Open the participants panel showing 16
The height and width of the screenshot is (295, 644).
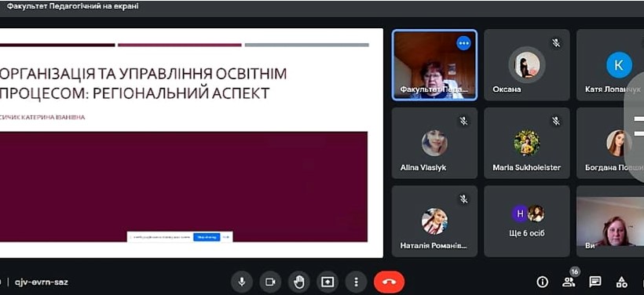(x=569, y=282)
